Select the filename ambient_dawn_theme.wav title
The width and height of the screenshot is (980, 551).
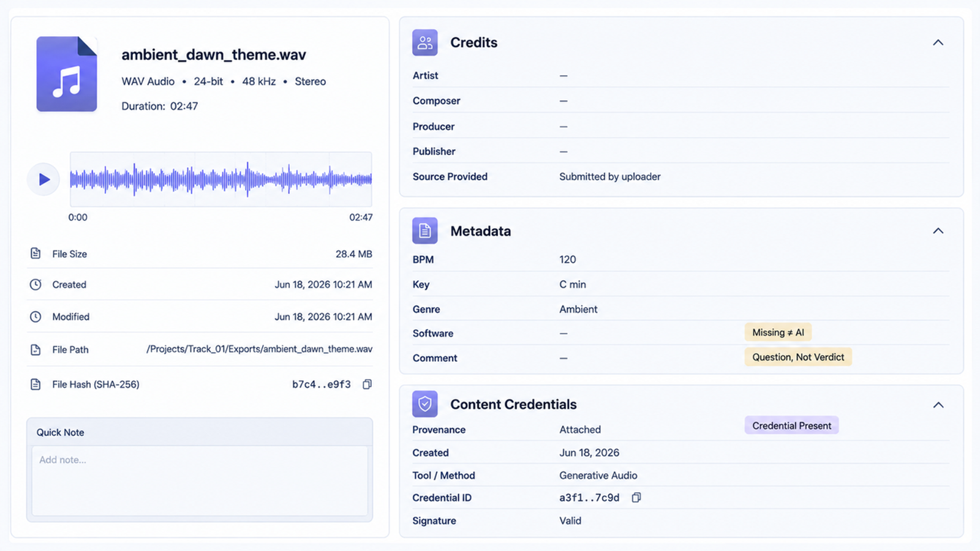click(214, 54)
